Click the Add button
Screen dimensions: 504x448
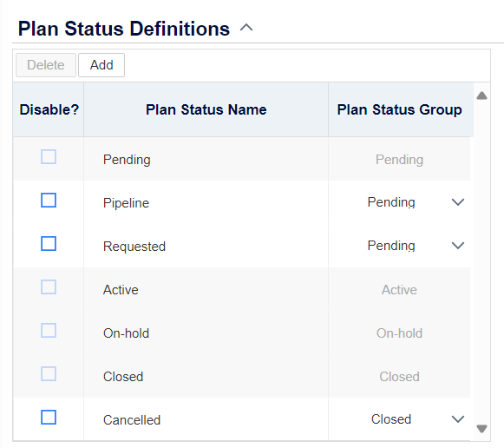[101, 65]
